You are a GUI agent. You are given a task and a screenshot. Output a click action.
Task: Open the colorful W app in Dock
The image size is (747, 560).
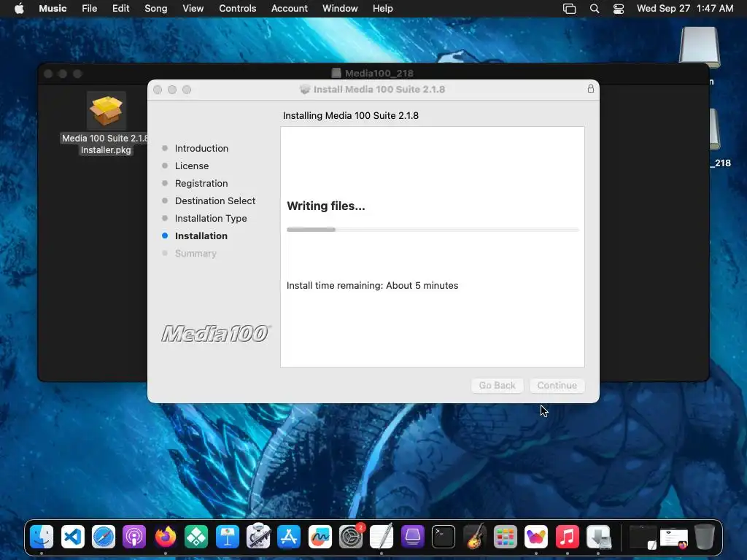click(x=536, y=537)
